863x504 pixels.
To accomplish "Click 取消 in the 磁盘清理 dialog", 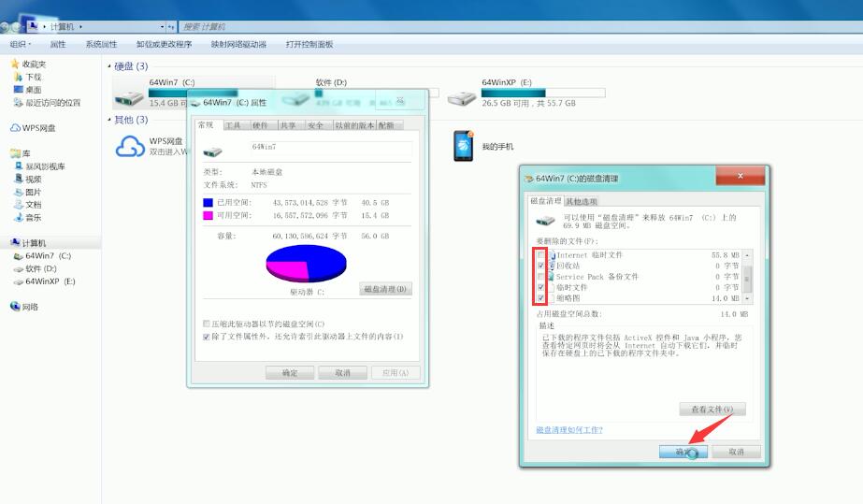I will [x=736, y=452].
